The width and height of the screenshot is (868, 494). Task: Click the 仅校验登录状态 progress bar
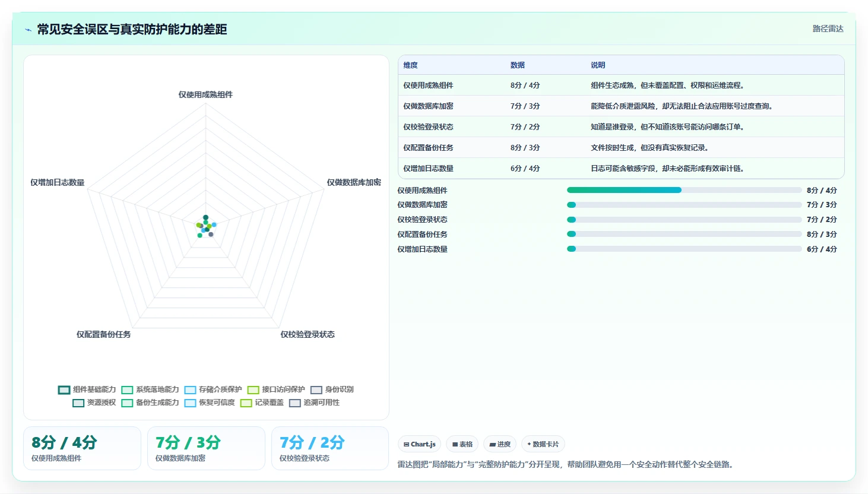[x=684, y=220]
